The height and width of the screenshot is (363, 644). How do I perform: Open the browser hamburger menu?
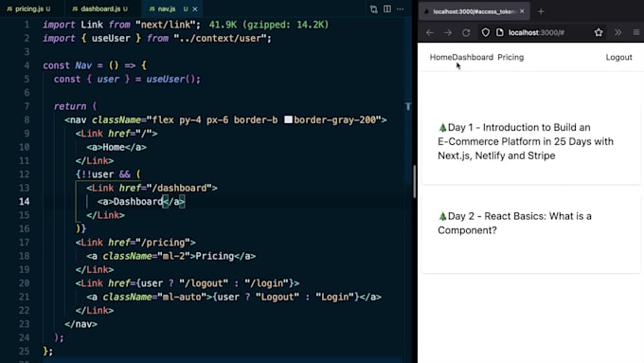coord(636,32)
